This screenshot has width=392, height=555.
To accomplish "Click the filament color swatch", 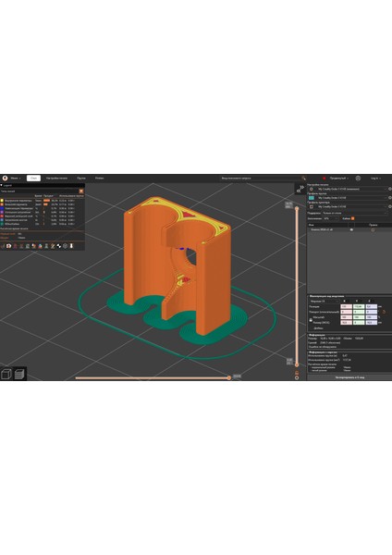I will click(312, 198).
